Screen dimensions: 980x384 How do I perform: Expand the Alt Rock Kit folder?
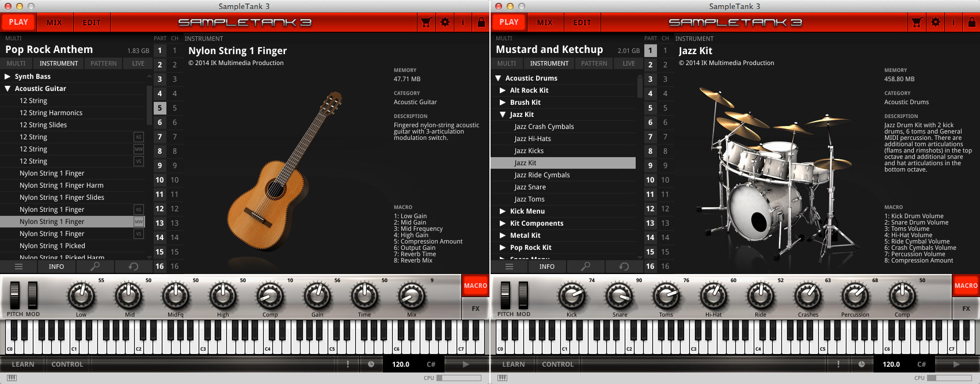(x=503, y=90)
